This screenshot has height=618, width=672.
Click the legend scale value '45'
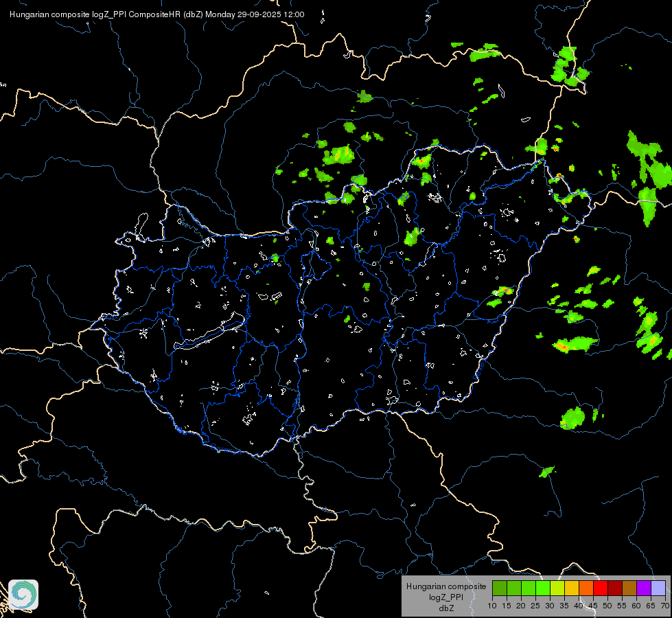pos(593,606)
